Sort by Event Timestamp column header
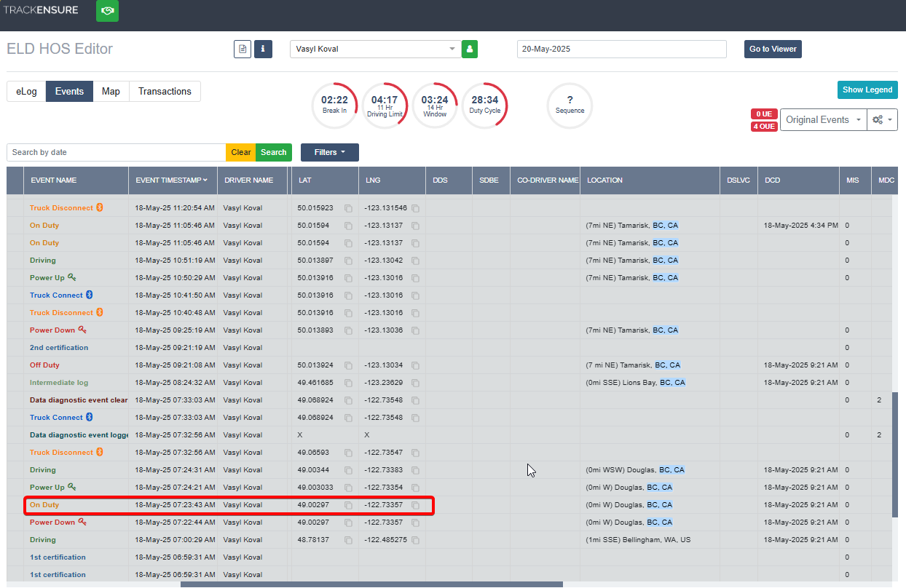This screenshot has width=906, height=588. (172, 180)
